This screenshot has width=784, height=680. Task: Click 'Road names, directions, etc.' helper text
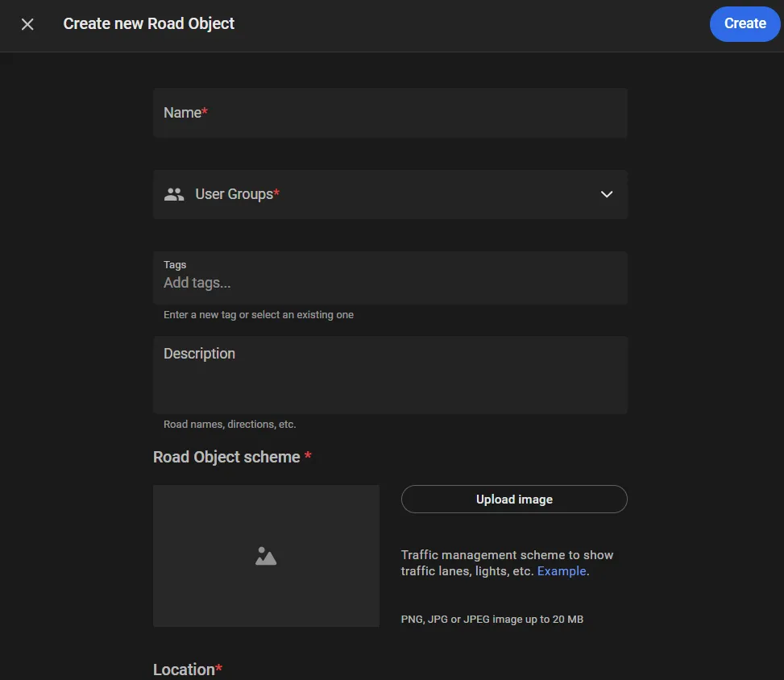pyautogui.click(x=230, y=425)
